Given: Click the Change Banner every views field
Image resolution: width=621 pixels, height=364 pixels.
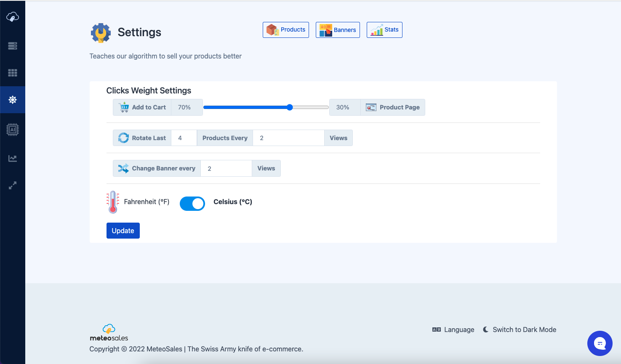Looking at the screenshot, I should tap(226, 168).
